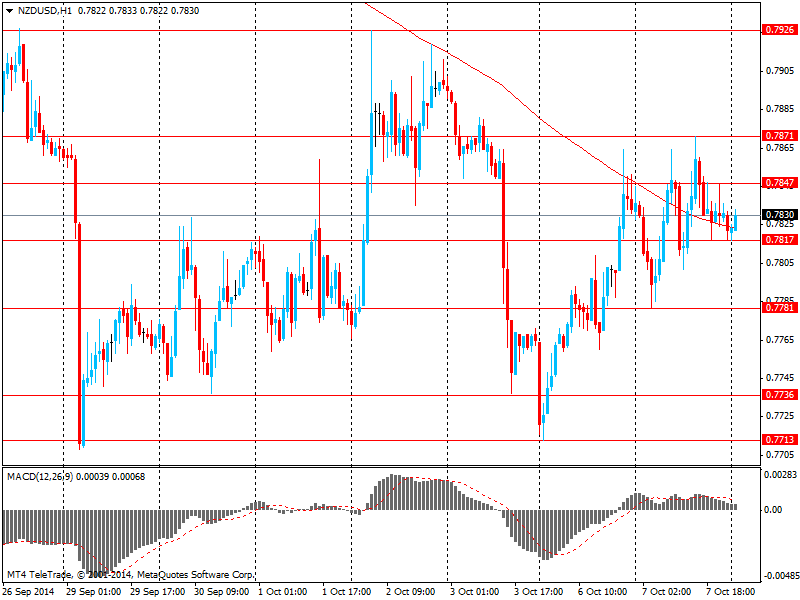Screen dimensions: 800x600
Task: Select the 0.7736 red price label
Action: [x=779, y=395]
